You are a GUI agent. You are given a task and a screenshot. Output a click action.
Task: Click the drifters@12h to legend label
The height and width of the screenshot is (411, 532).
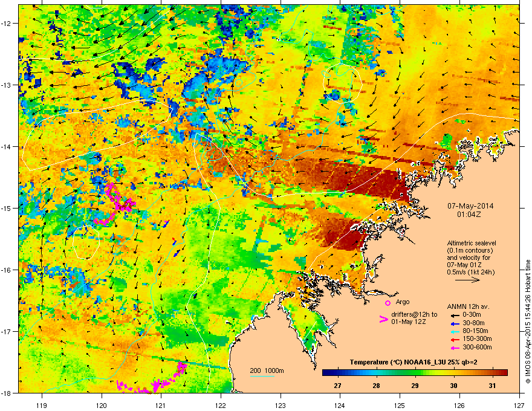tap(414, 315)
